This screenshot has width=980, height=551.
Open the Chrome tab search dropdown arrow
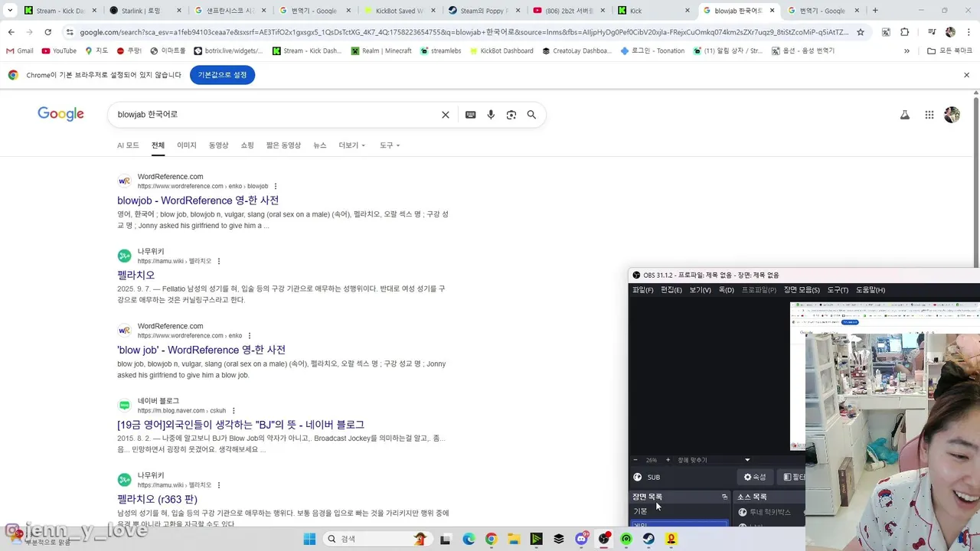(x=11, y=11)
